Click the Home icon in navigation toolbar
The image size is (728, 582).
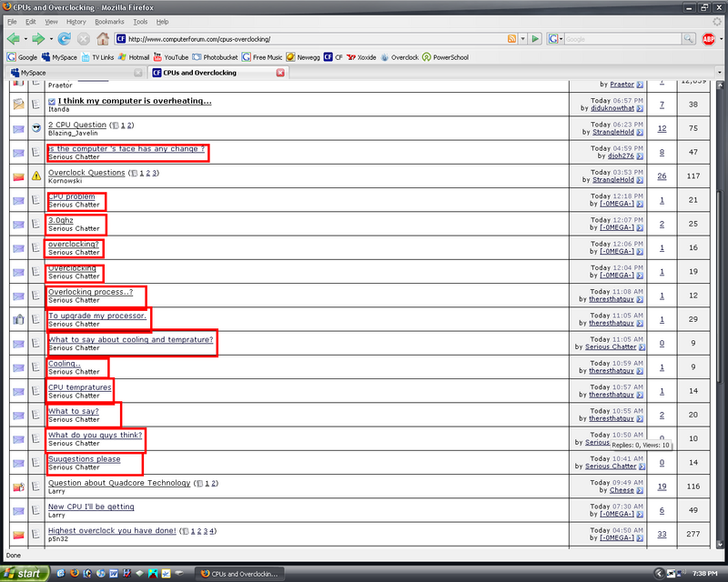103,39
